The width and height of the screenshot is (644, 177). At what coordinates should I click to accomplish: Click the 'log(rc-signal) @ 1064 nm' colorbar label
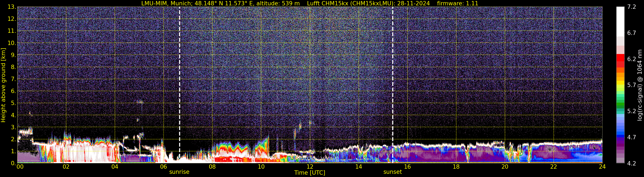[640, 85]
